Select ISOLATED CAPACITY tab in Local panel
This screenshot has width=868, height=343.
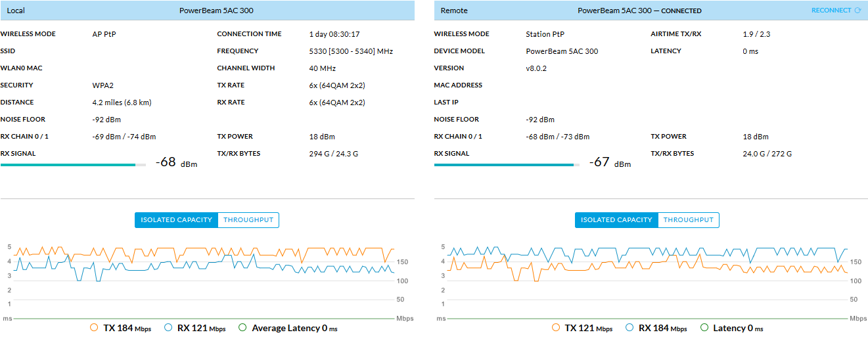(x=176, y=220)
